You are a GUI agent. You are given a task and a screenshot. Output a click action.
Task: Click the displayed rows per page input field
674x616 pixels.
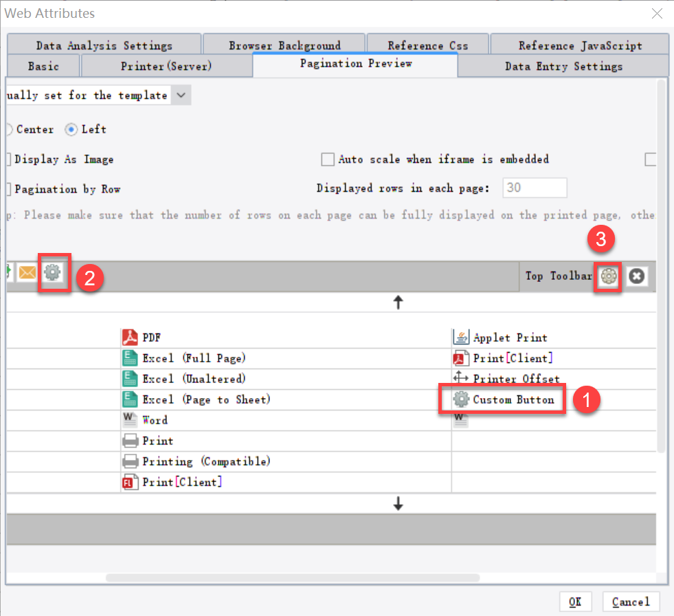(535, 187)
